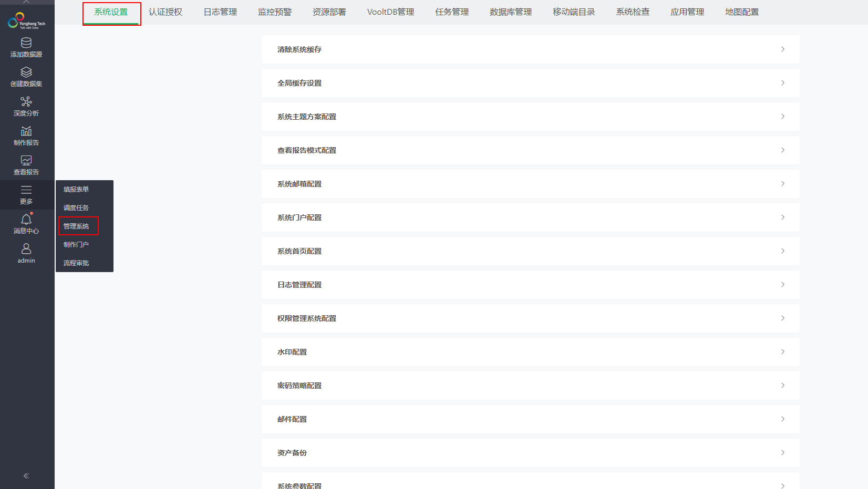Select the Deep Analysis (深度分析) icon
The image size is (868, 489).
pos(26,102)
